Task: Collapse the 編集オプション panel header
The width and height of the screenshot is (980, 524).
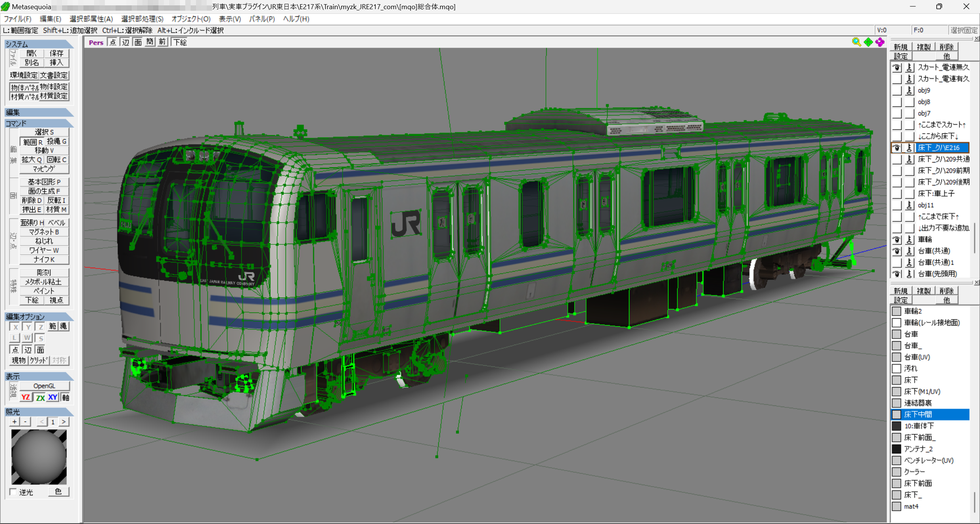Action: pyautogui.click(x=39, y=317)
